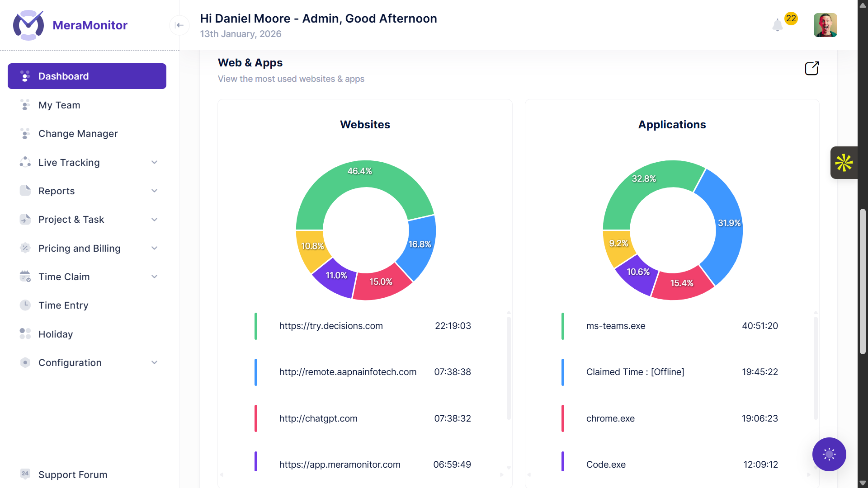Click the try.decisions.com website entry
868x488 pixels.
[x=330, y=326]
